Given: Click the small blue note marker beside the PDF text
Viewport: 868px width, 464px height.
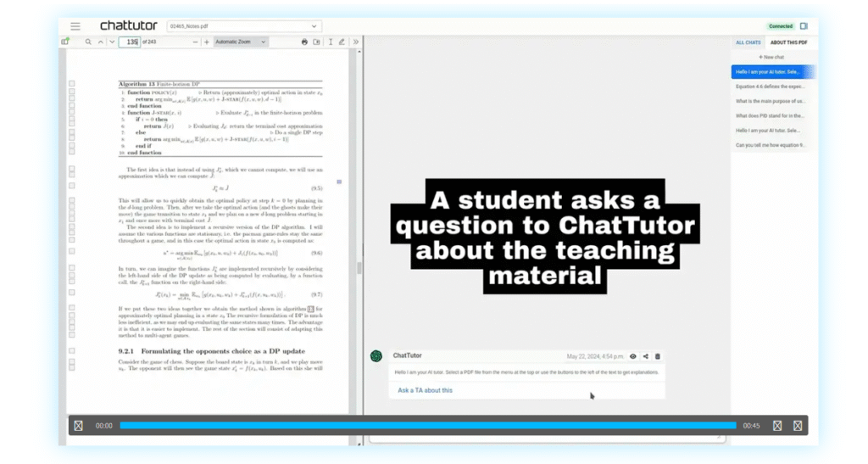Looking at the screenshot, I should point(339,182).
